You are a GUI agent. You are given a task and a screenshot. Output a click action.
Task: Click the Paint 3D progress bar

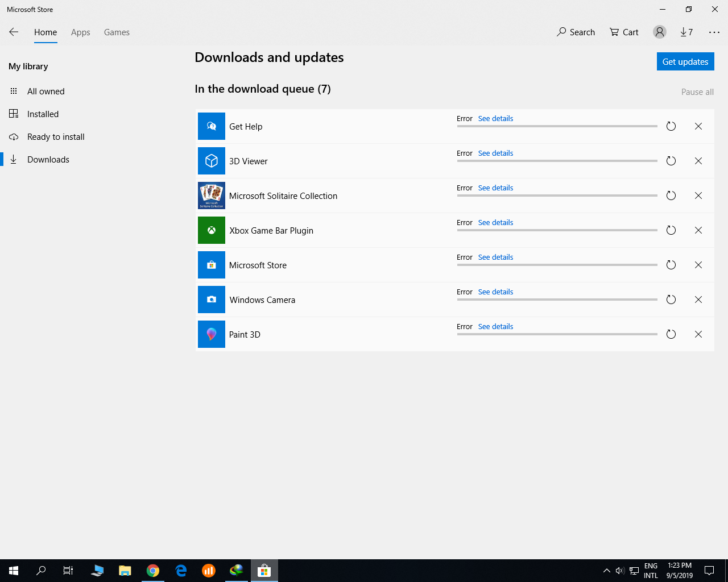coord(557,334)
